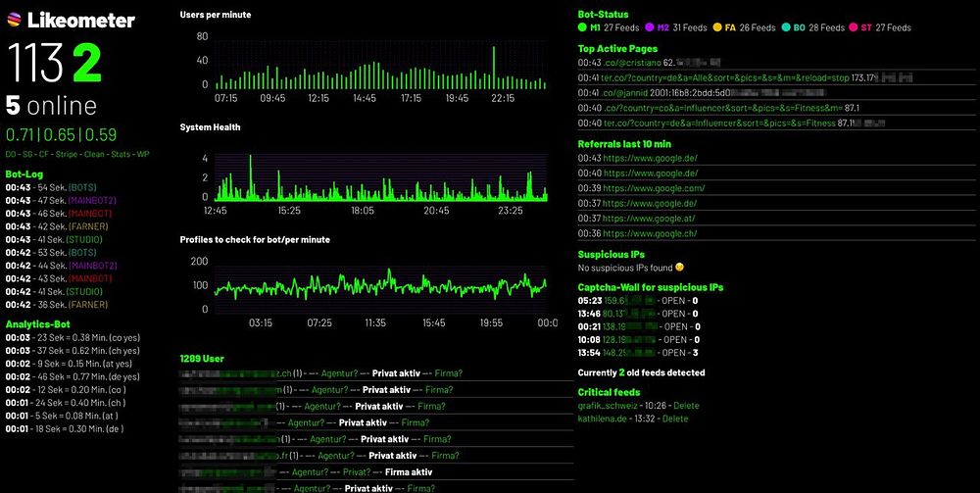Open captcha IP starting 80.13
The image size is (980, 493).
click(x=629, y=314)
